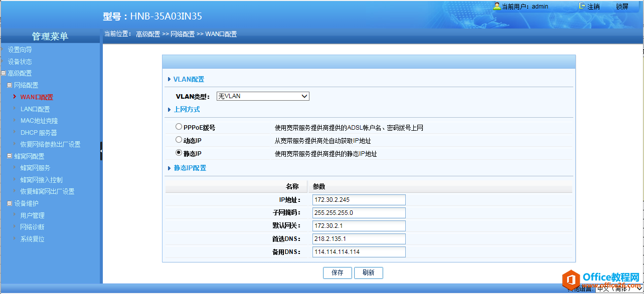
Task: Toggle the 上网方式 section triangle
Action: pos(169,109)
